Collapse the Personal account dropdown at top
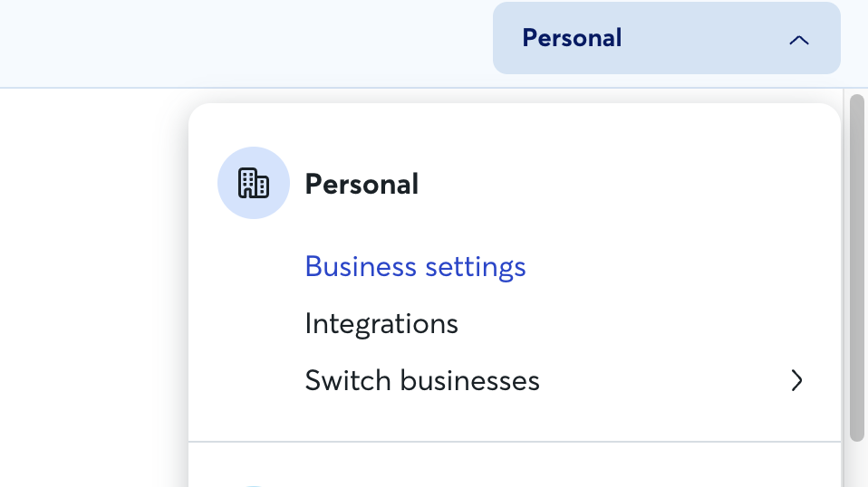This screenshot has height=487, width=868. pyautogui.click(x=667, y=38)
